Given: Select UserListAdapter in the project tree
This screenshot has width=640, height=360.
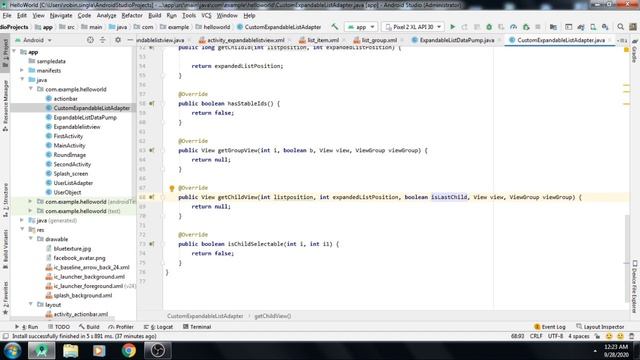Looking at the screenshot, I should point(69,183).
